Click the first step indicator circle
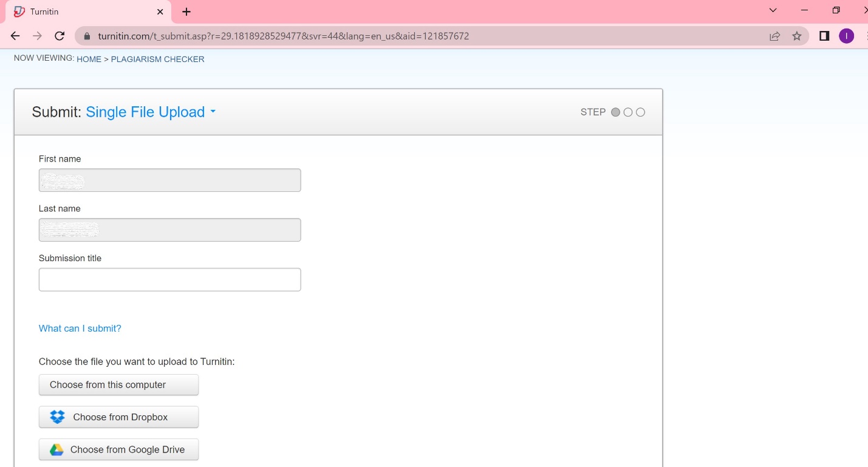Viewport: 868px width, 467px height. (615, 112)
